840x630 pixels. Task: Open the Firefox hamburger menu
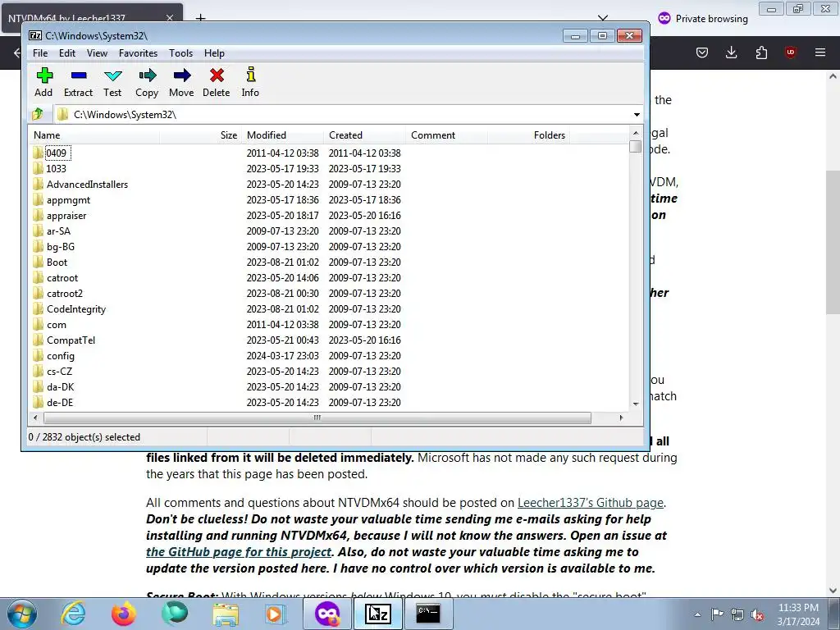coord(820,52)
